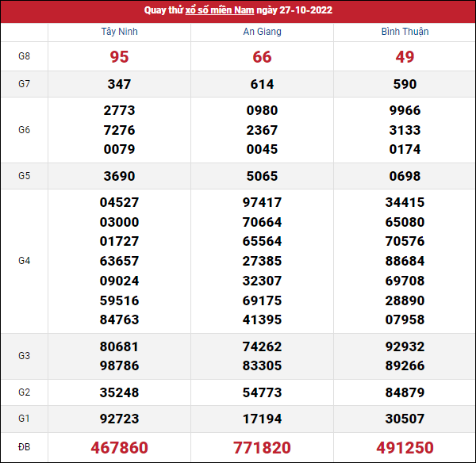Click the G7 number 347
Image resolution: width=476 pixels, height=463 pixels.
coord(119,84)
